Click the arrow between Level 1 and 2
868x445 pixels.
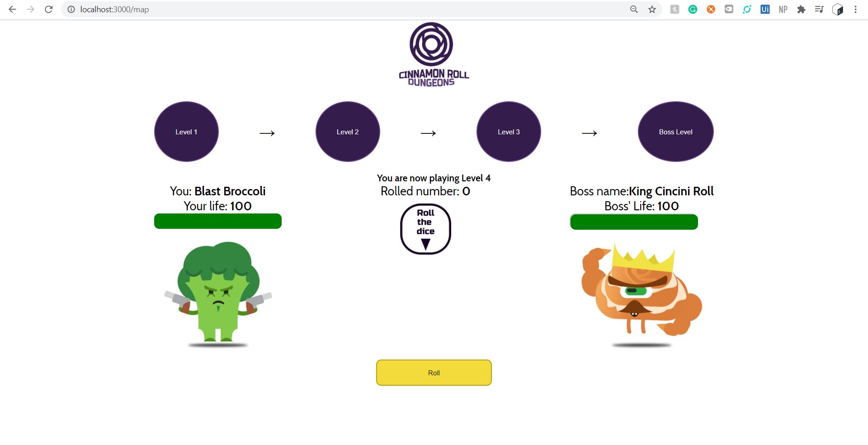coord(267,133)
